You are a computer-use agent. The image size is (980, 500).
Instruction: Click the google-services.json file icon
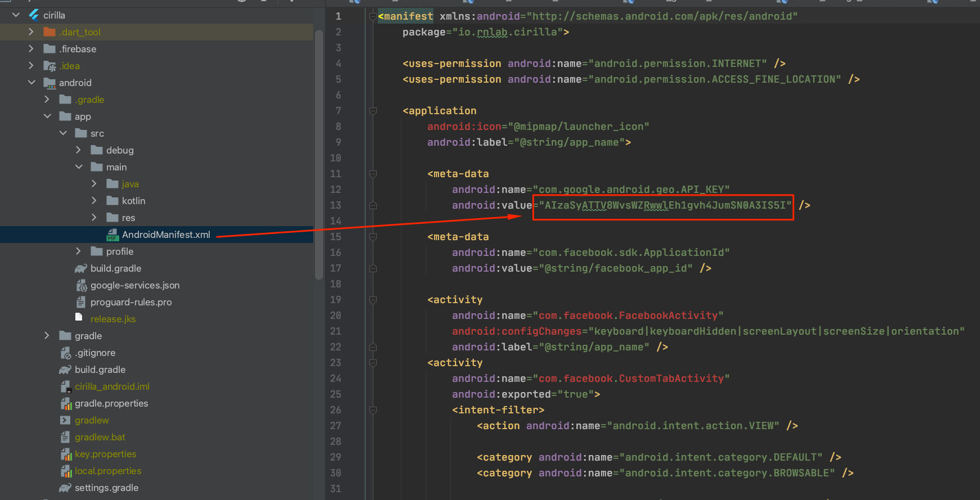coord(82,285)
